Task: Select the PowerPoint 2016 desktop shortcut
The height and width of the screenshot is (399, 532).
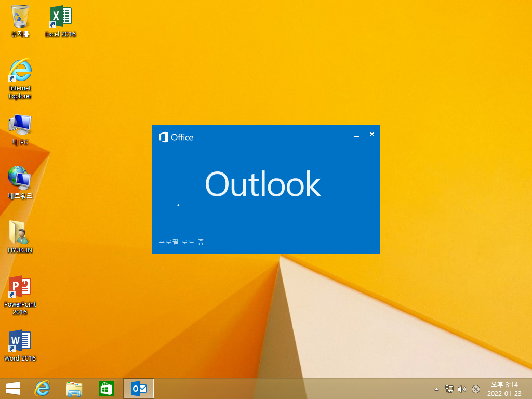Action: pos(20,295)
